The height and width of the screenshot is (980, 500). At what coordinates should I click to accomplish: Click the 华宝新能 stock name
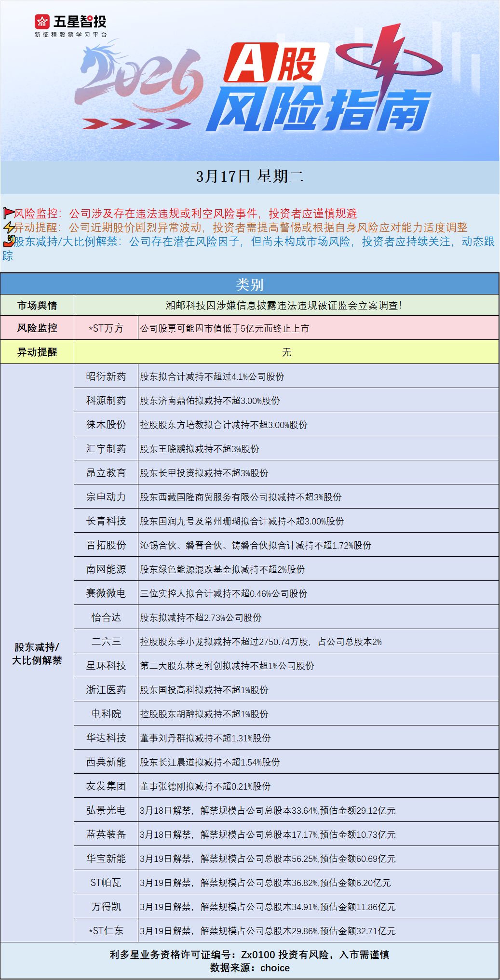tap(106, 859)
